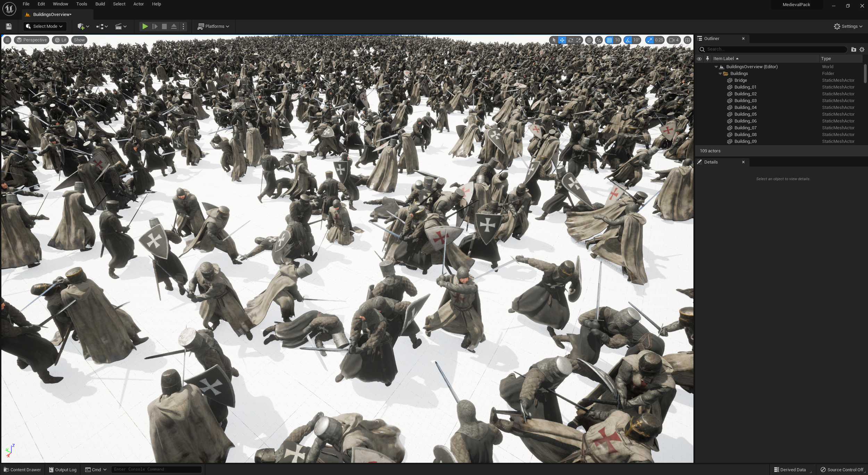This screenshot has width=868, height=475.
Task: Click the world coordinate space globe icon
Action: [589, 40]
